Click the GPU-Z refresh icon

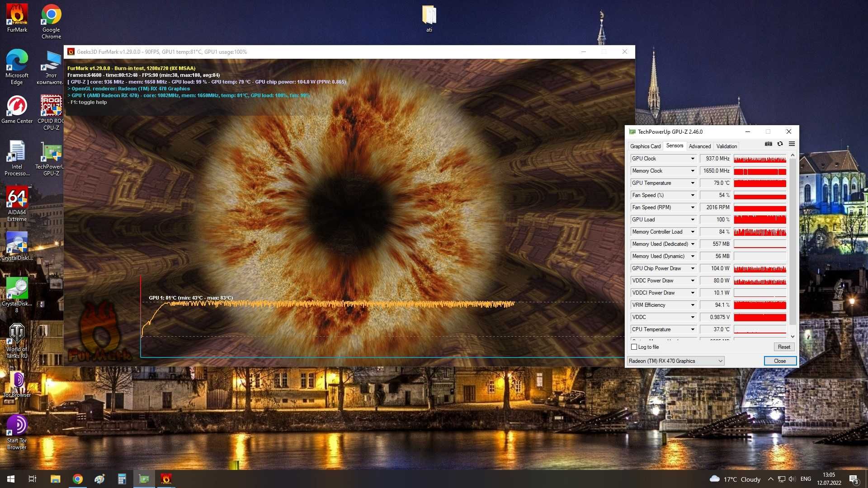click(x=780, y=144)
